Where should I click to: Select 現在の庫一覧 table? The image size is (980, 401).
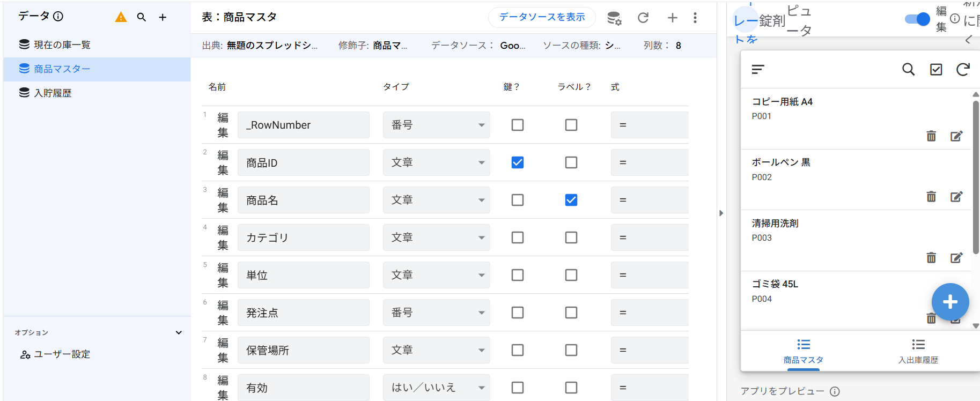tap(97, 44)
